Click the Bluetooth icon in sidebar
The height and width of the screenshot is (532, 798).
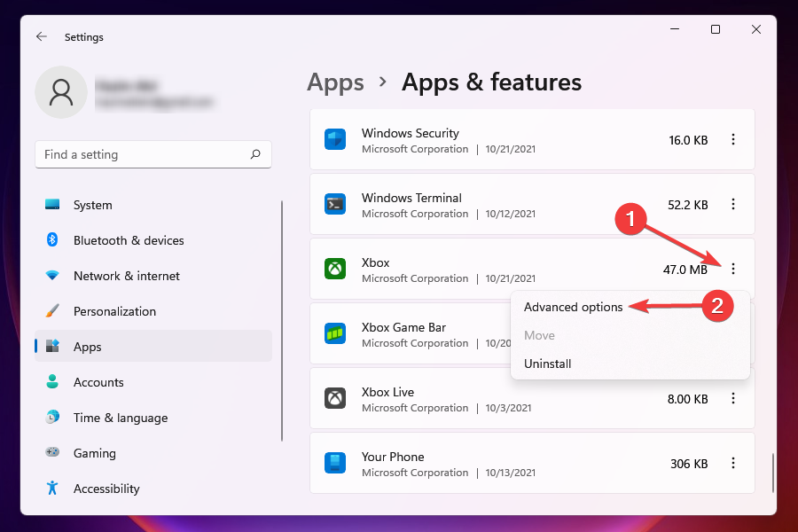pos(52,239)
